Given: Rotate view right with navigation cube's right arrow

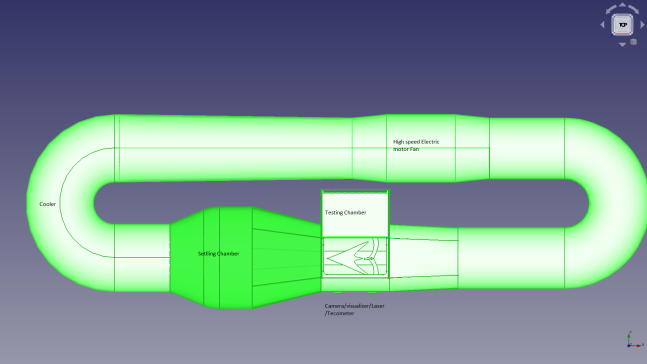Looking at the screenshot, I should (642, 25).
